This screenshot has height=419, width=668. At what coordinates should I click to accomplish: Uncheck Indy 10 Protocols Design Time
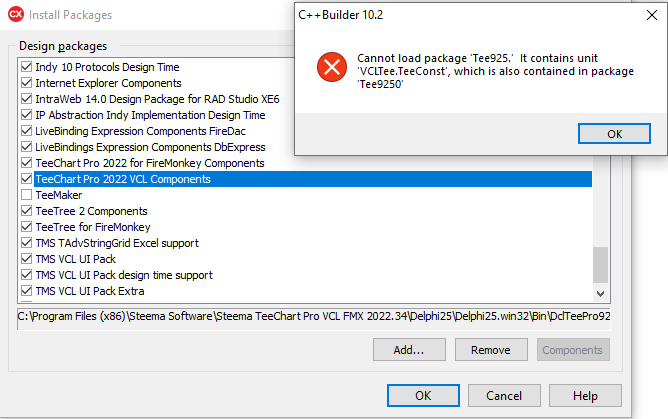click(26, 67)
